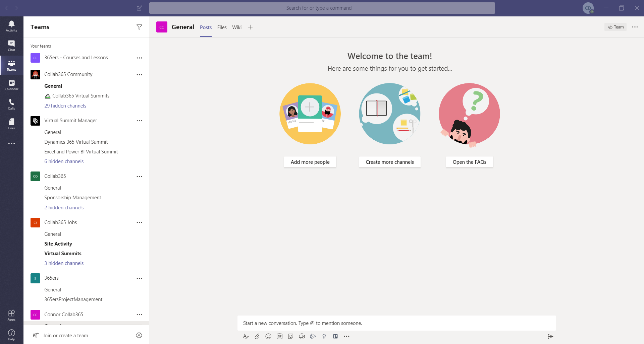Click the add people illustration
644x344 pixels.
pyautogui.click(x=310, y=114)
